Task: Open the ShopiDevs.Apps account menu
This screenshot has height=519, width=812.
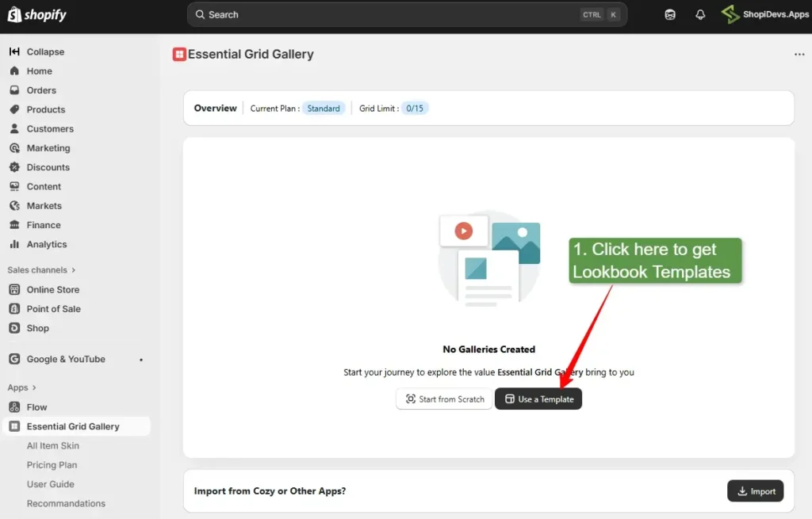Action: pyautogui.click(x=764, y=15)
